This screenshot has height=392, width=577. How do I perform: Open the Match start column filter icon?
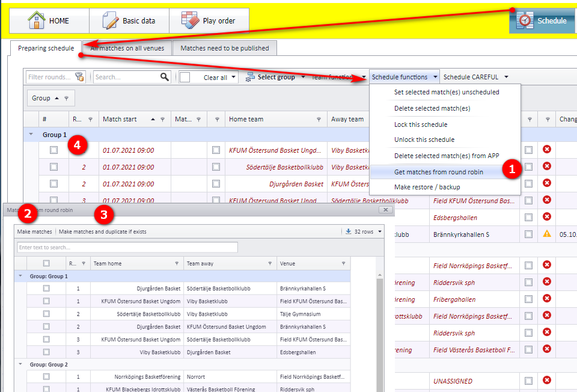pyautogui.click(x=162, y=119)
